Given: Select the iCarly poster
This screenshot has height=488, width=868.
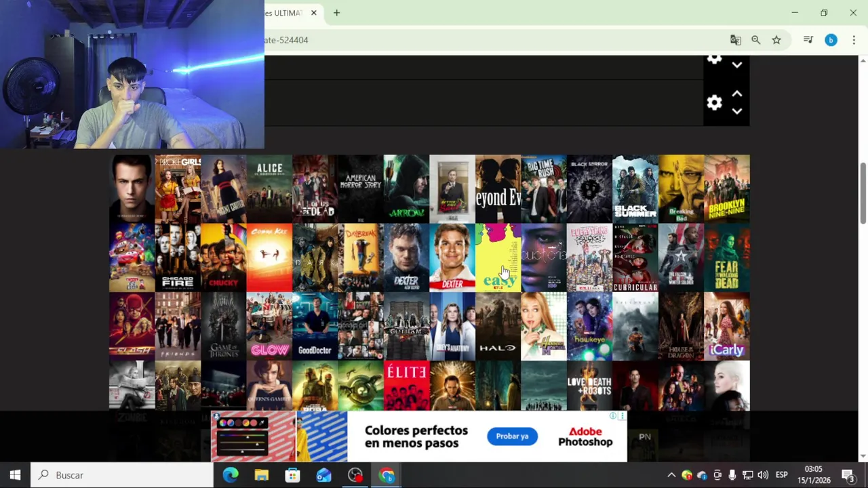Looking at the screenshot, I should 727,327.
